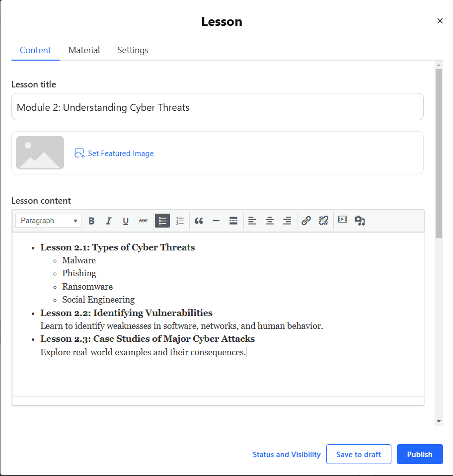Click the scrollbar up arrow

(x=439, y=65)
